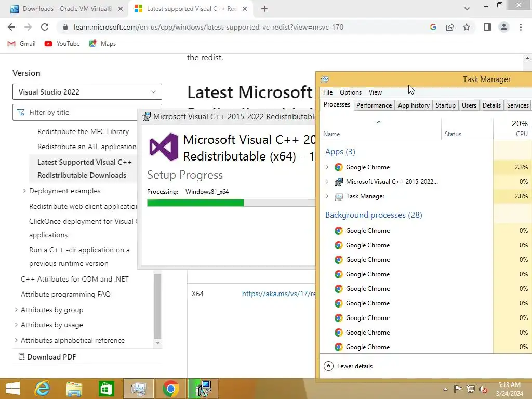Expand Google Chrome under Apps
Image resolution: width=532 pixels, height=399 pixels.
click(x=327, y=167)
